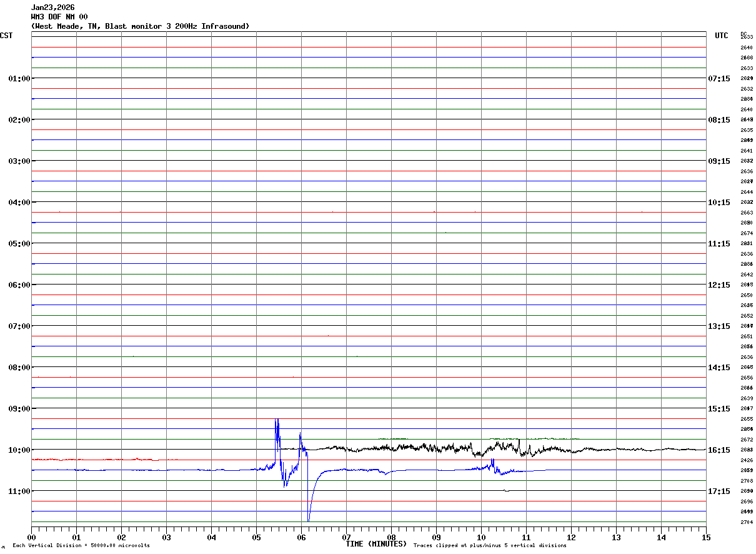
Task: Click DC value 2674
Action: pos(747,233)
